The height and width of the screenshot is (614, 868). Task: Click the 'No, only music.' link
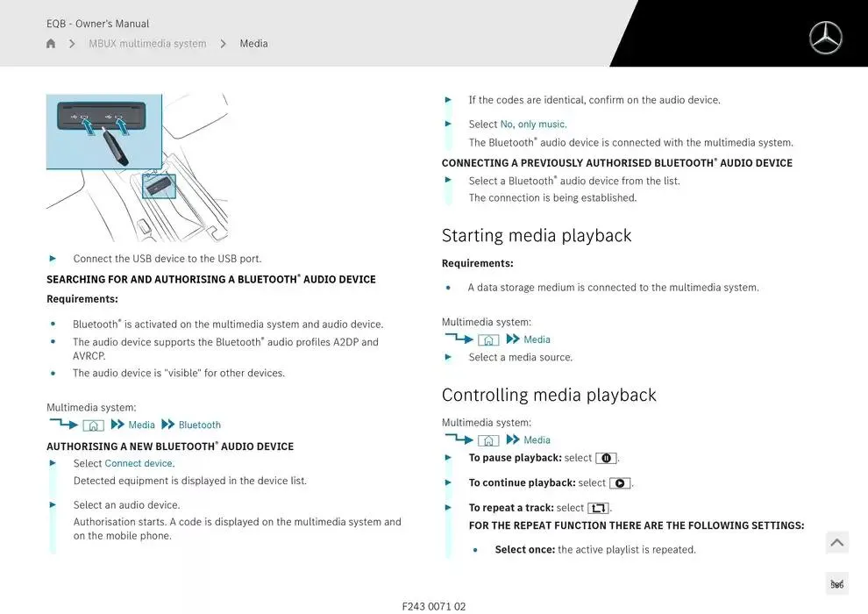(x=533, y=125)
